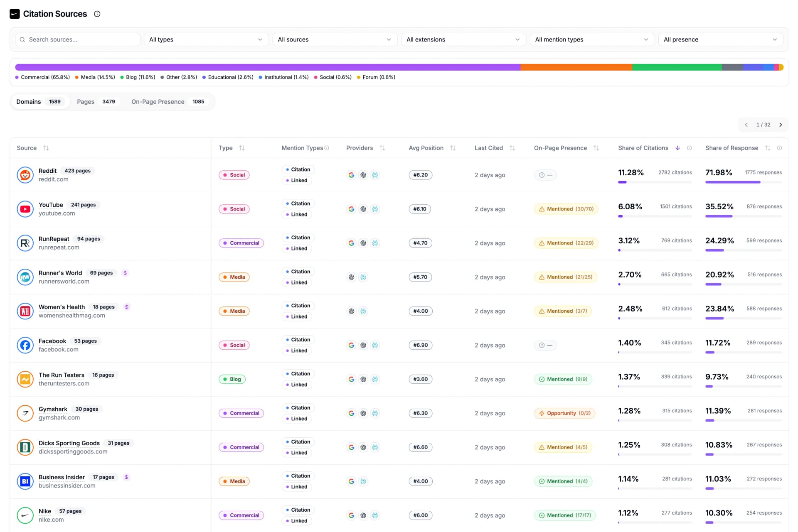The image size is (798, 532).
Task: Click the Dicks Sporting Goods logo
Action: click(x=25, y=447)
